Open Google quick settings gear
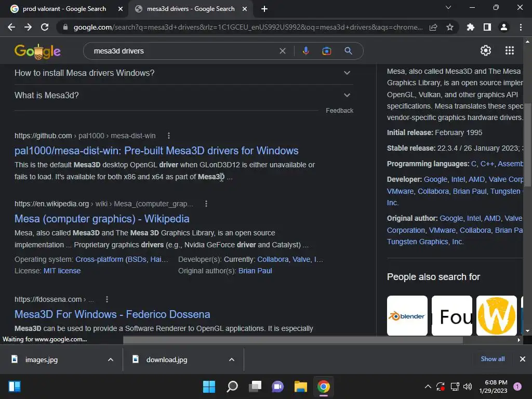The height and width of the screenshot is (399, 532). 486,50
